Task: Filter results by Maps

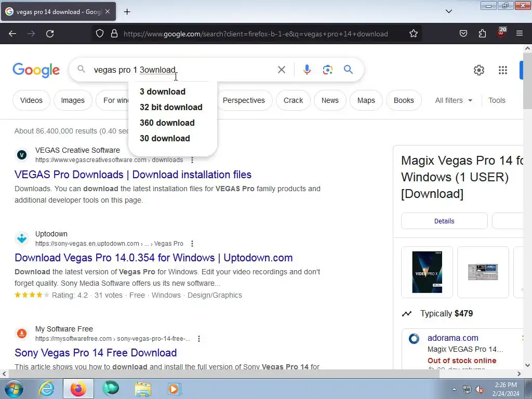Action: click(366, 100)
